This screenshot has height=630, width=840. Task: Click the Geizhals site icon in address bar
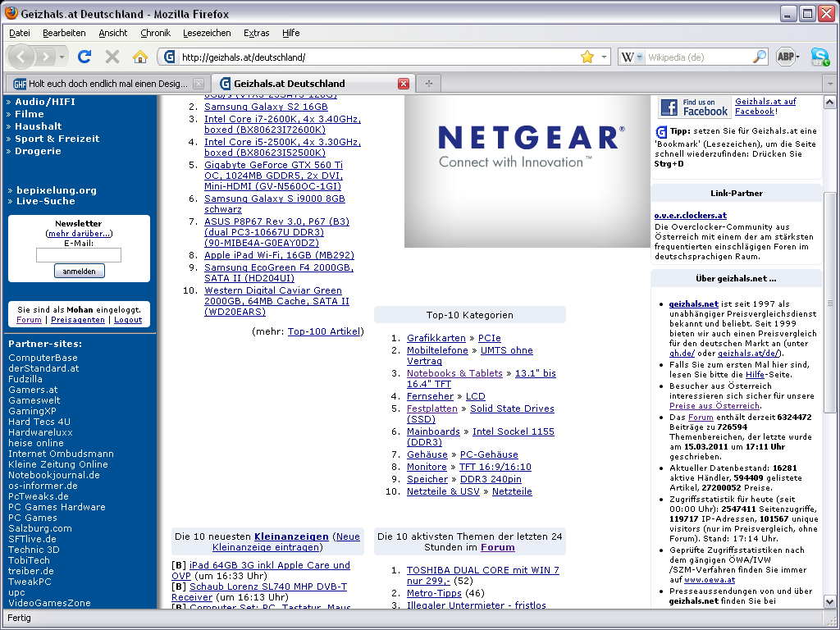pos(169,57)
